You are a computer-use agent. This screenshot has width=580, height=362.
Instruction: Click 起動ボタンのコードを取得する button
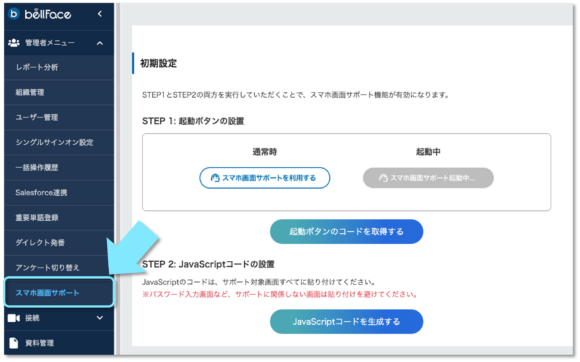[x=346, y=231]
